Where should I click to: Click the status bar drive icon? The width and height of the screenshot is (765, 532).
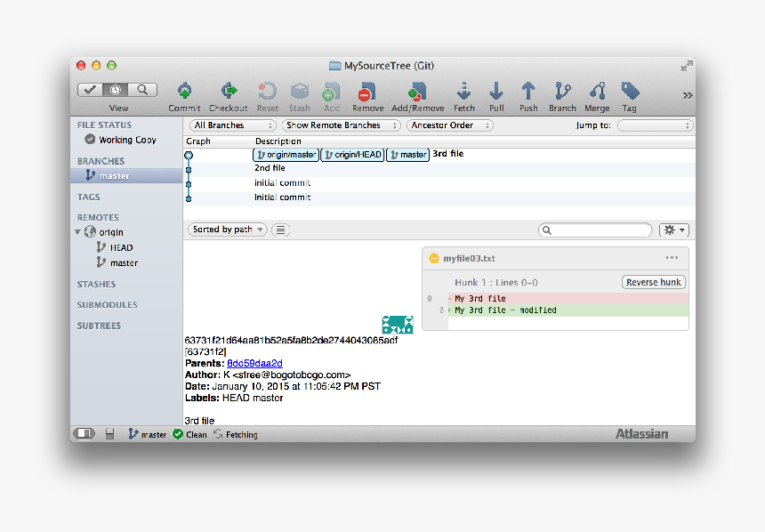(109, 433)
